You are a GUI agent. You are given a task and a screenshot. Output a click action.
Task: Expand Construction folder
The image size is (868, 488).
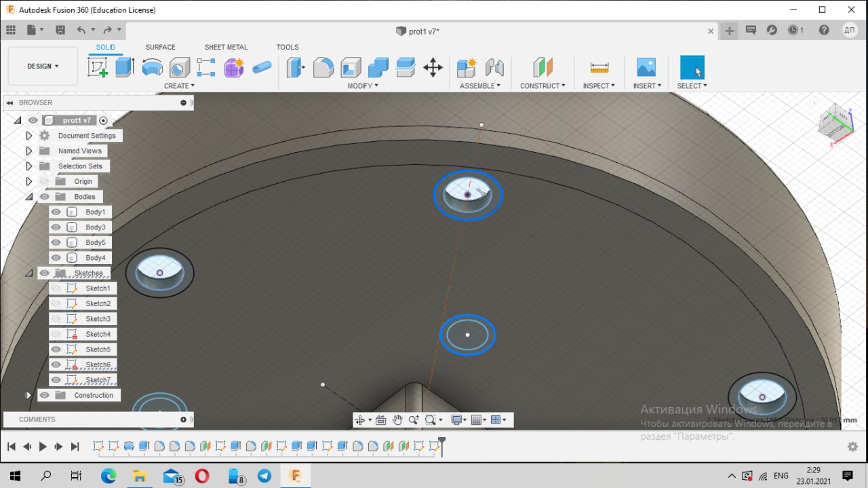point(28,395)
